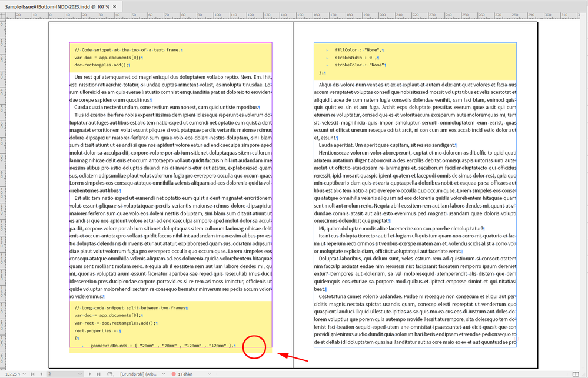The width and height of the screenshot is (588, 378).
Task: Toggle split layout view icon
Action: (576, 374)
